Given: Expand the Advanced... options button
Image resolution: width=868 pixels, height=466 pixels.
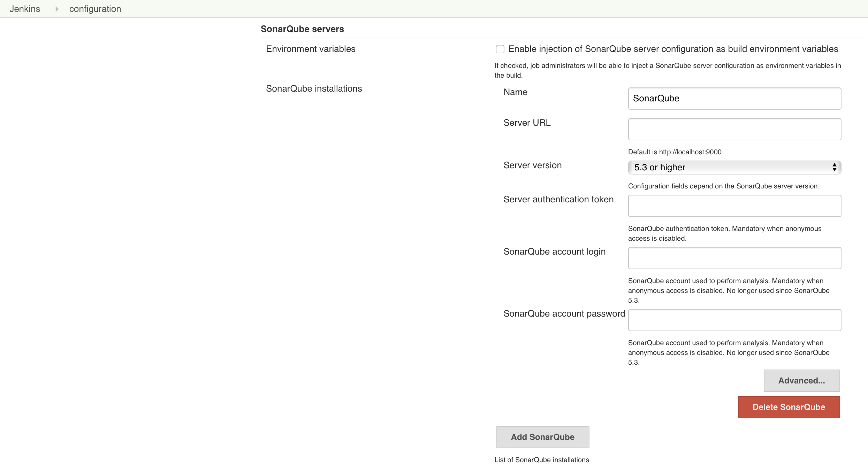Looking at the screenshot, I should (x=801, y=381).
